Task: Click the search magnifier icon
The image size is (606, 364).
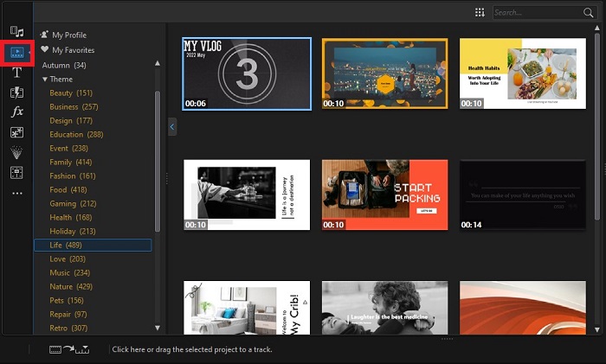Action: 588,12
